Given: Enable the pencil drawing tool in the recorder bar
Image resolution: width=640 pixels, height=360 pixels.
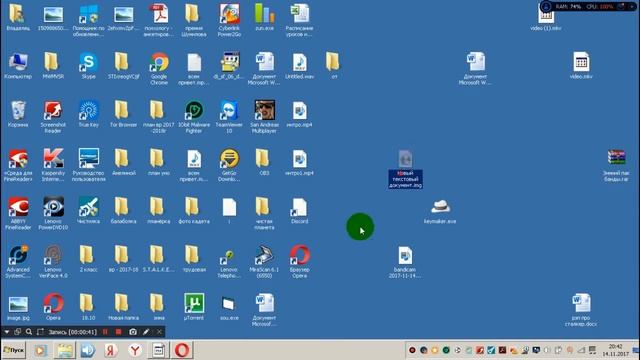Looking at the screenshot, I should (x=146, y=332).
